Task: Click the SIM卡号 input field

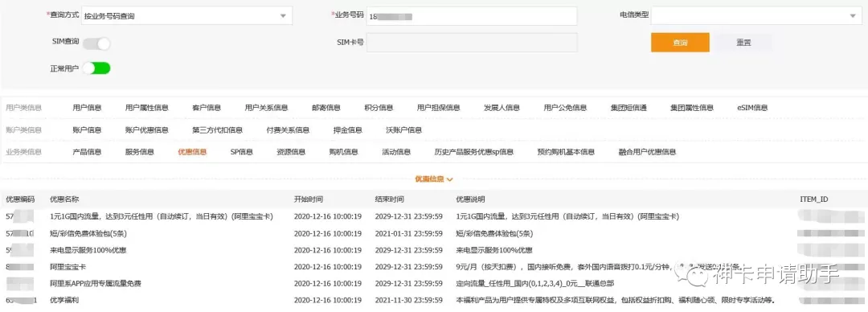Action: [x=472, y=43]
